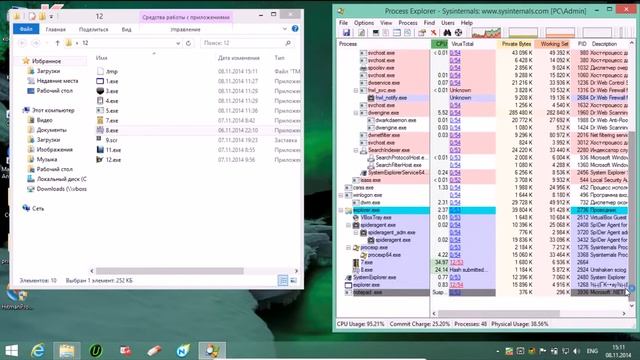Click the blue Help question mark icon in File Explorer
The height and width of the screenshot is (360, 640).
click(295, 29)
